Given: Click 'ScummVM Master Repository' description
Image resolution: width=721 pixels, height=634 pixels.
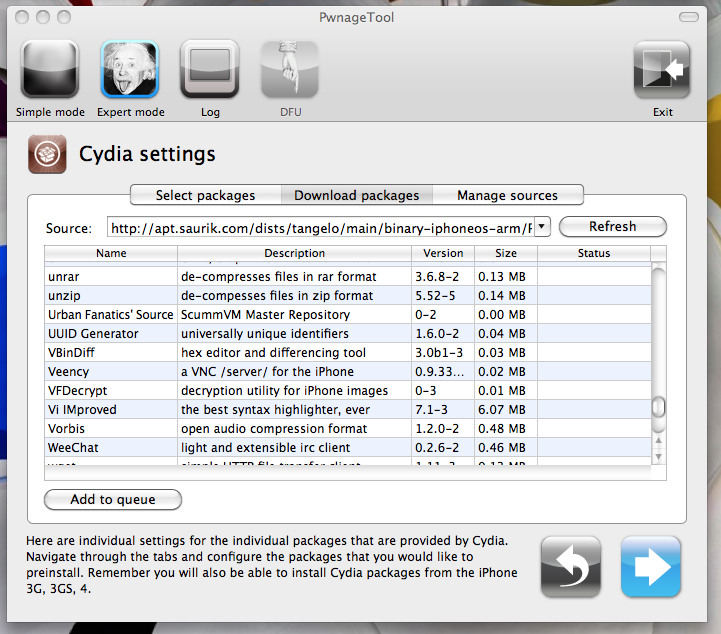Looking at the screenshot, I should 265,314.
